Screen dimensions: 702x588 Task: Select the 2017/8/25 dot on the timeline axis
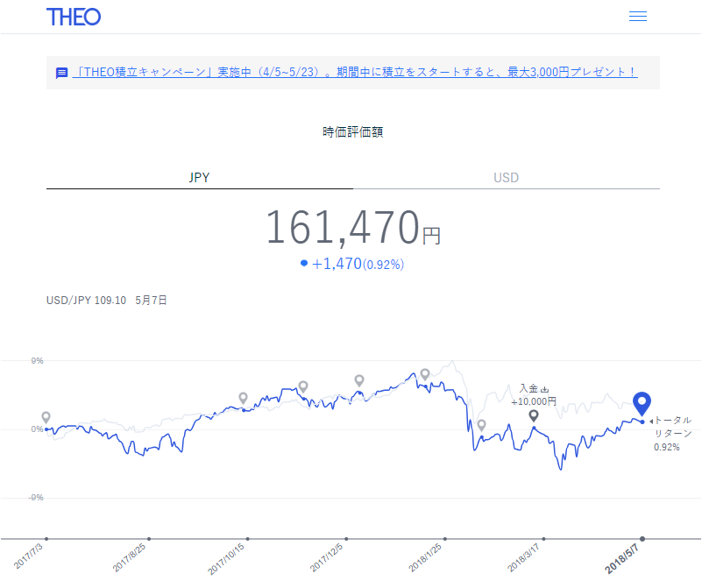tap(149, 539)
